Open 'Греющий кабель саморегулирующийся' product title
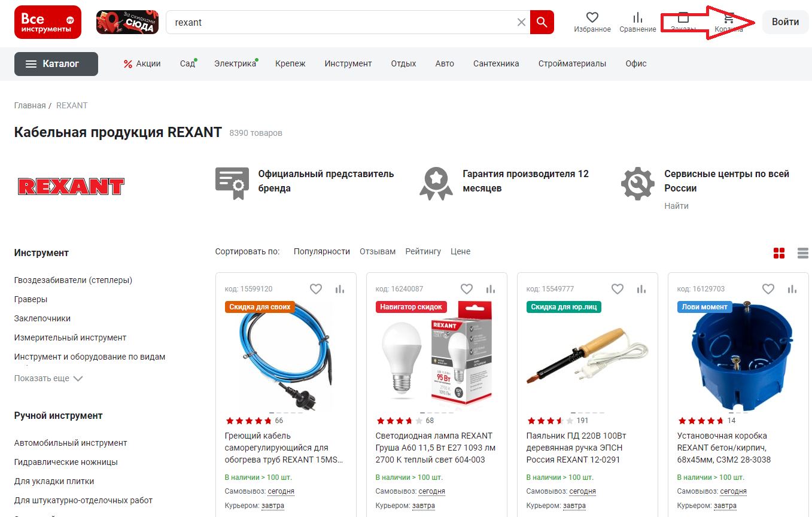The height and width of the screenshot is (517, 812). tap(285, 448)
